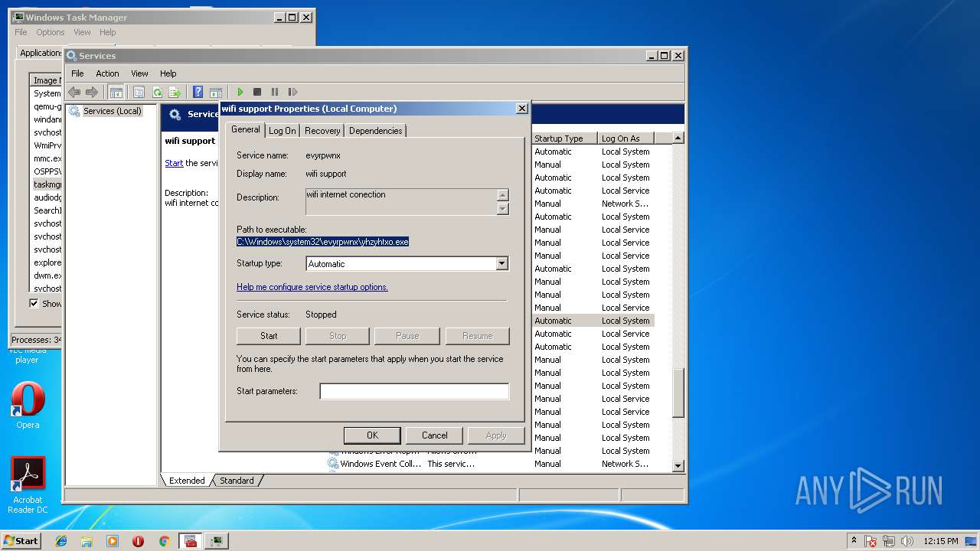Open Google Chrome from the taskbar
The width and height of the screenshot is (980, 551).
coord(164,541)
